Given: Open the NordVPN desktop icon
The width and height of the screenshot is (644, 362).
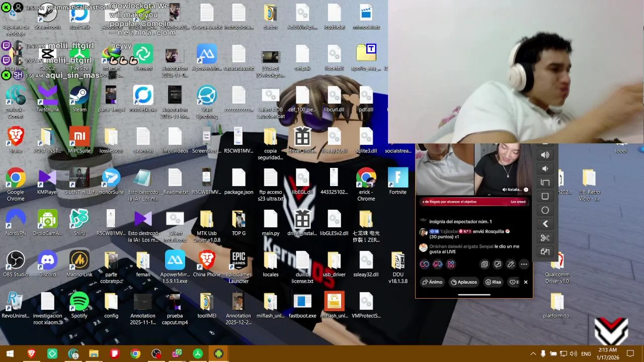Looking at the screenshot, I should [x=16, y=223].
